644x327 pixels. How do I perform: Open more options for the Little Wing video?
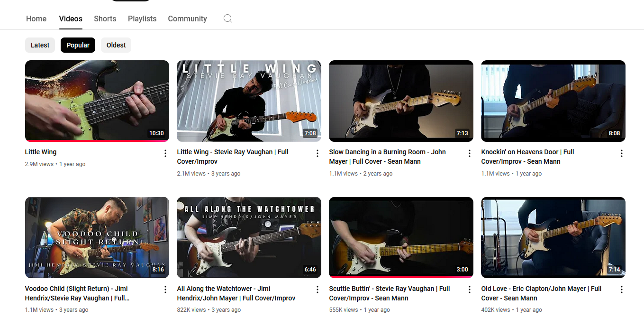tap(165, 153)
